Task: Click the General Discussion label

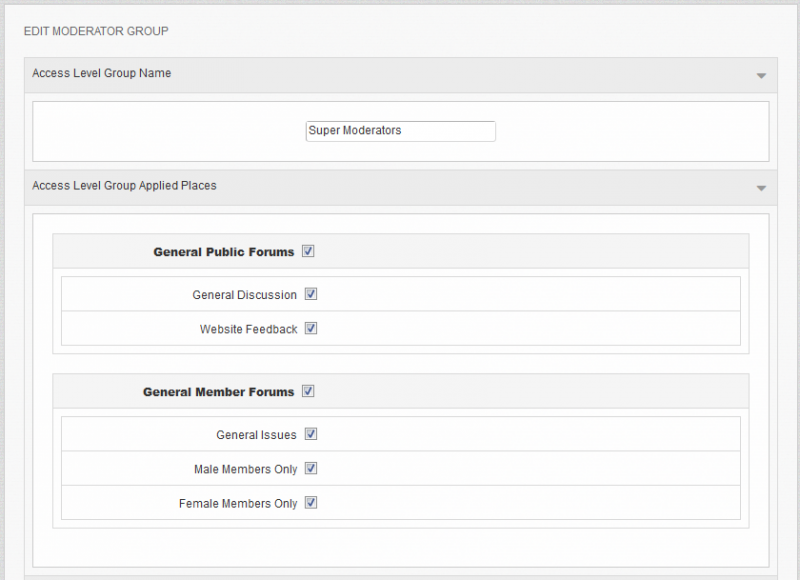Action: [x=244, y=295]
